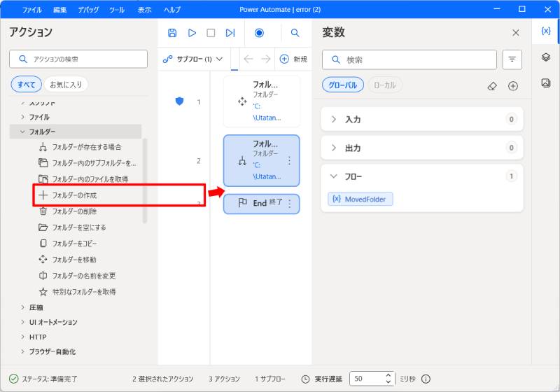This screenshot has height=392, width=560.
Task: Click the 新規 subflow button
Action: click(x=293, y=59)
